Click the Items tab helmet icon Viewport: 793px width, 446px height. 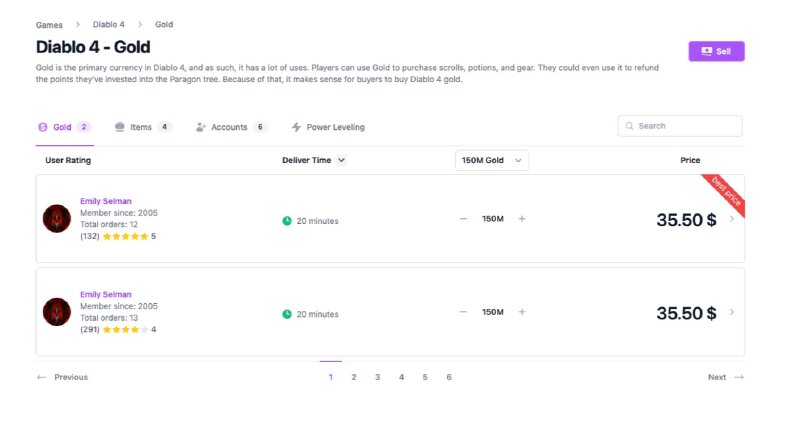tap(119, 127)
